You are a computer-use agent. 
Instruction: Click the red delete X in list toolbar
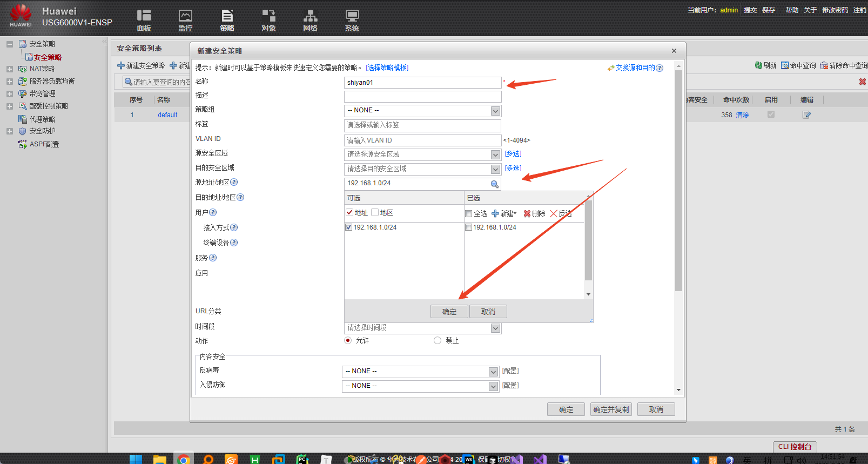pos(863,82)
